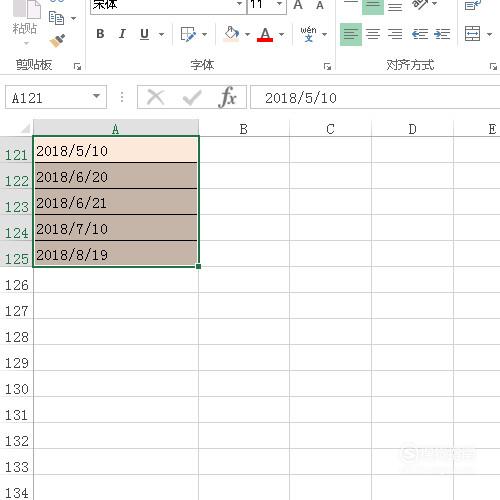The width and height of the screenshot is (500, 500).
Task: Open underline style dropdown arrow
Action: click(161, 34)
